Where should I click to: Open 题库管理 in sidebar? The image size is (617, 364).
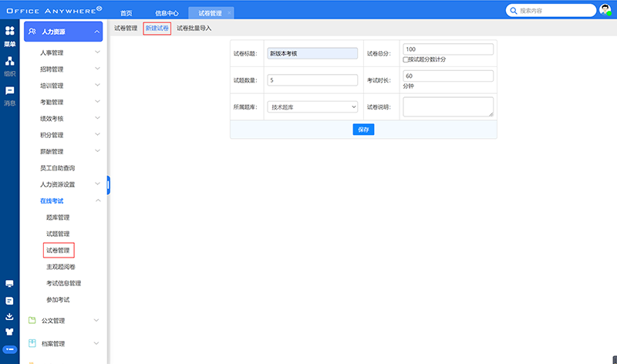pos(58,217)
